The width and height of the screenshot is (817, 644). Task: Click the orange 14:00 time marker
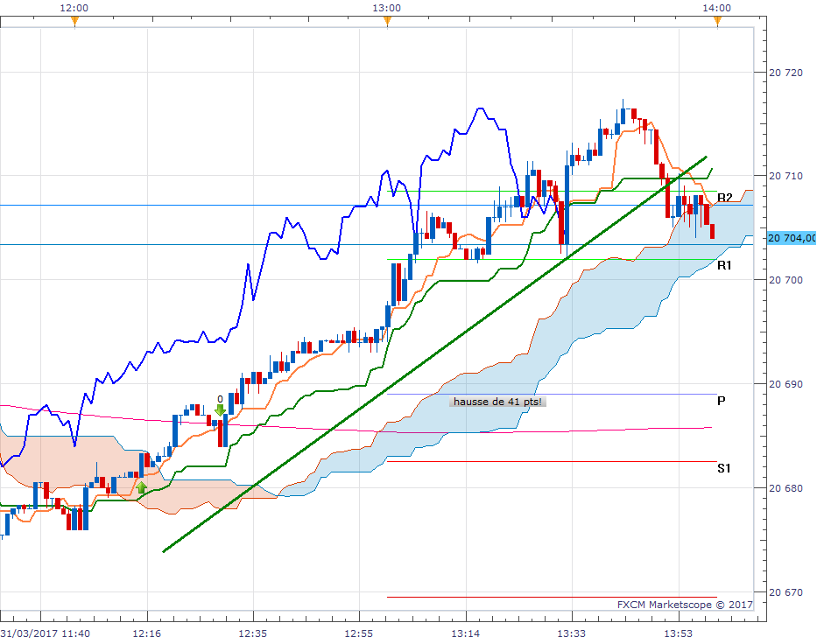click(717, 21)
